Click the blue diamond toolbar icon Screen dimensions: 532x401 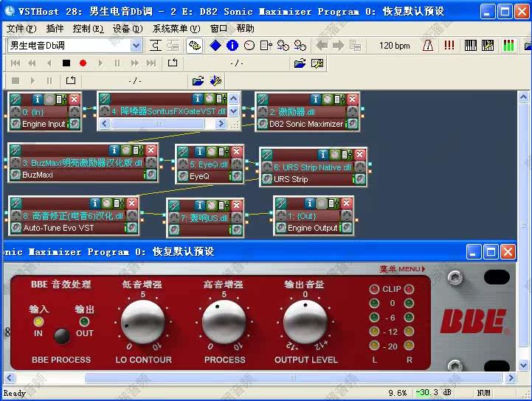pyautogui.click(x=215, y=46)
